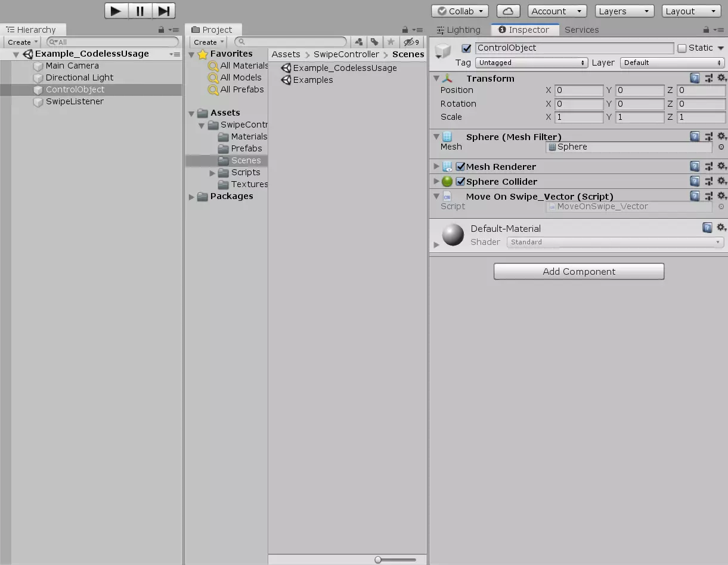Search by Label icon in Project toolbar
This screenshot has width=728, height=565.
click(x=374, y=42)
